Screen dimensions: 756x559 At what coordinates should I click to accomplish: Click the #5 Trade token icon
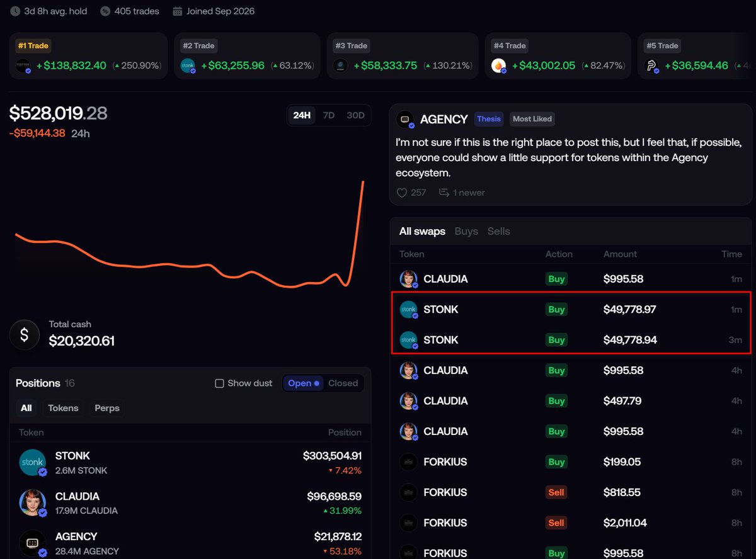coord(651,65)
